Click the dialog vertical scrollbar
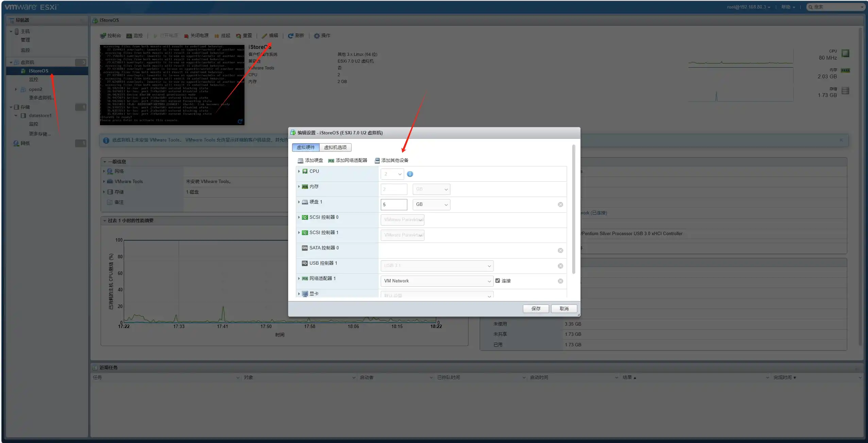Screen dimensions: 868x443 [x=574, y=209]
